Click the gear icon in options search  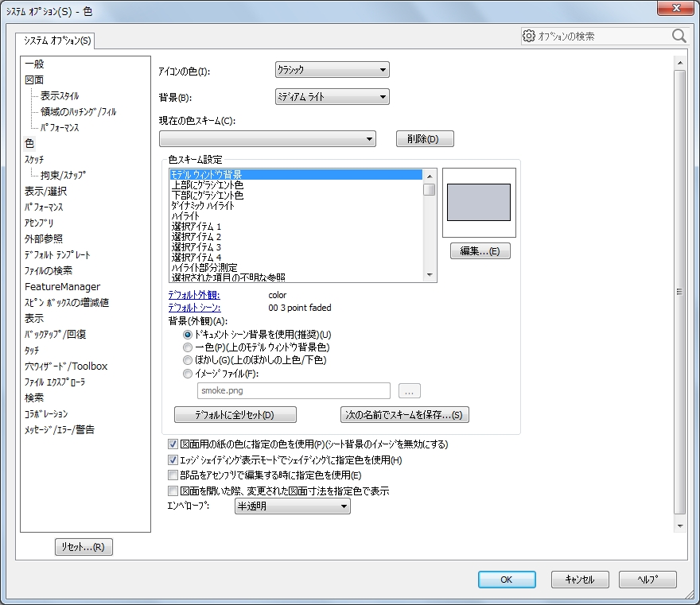pos(529,36)
